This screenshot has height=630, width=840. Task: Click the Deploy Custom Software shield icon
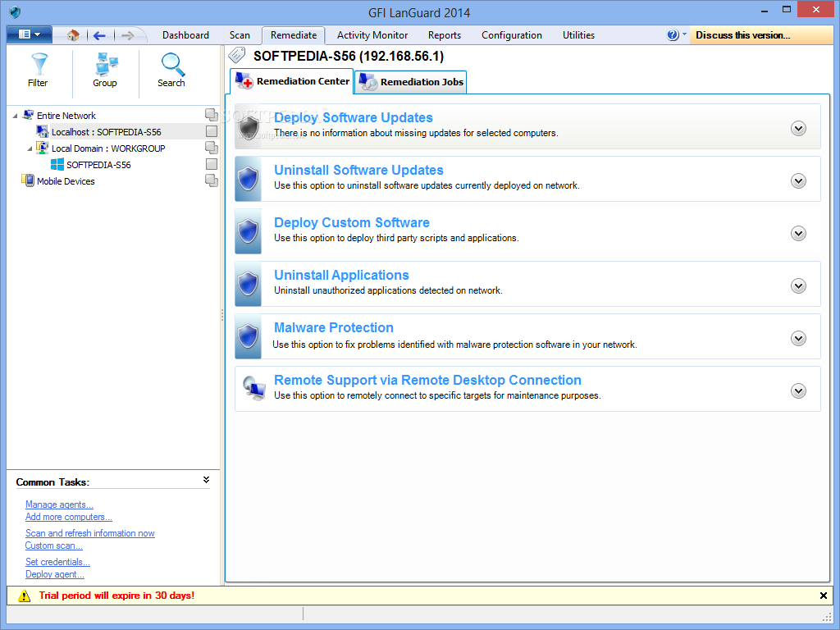click(x=248, y=231)
